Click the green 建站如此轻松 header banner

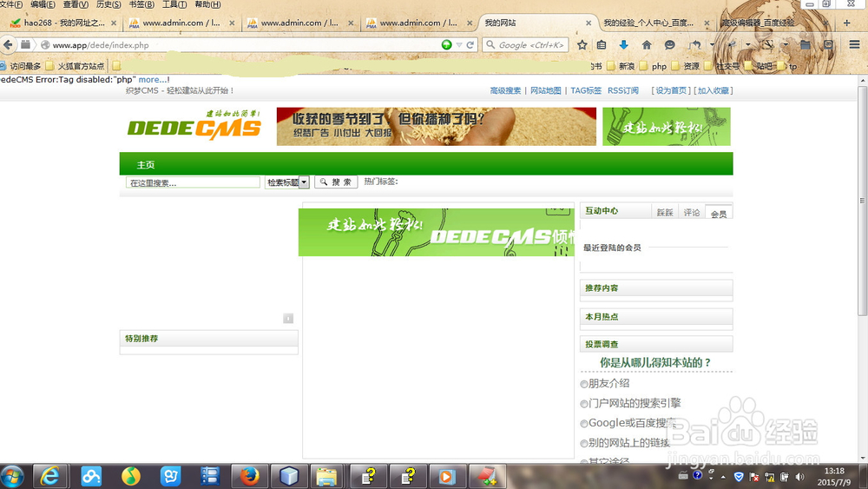coord(667,126)
